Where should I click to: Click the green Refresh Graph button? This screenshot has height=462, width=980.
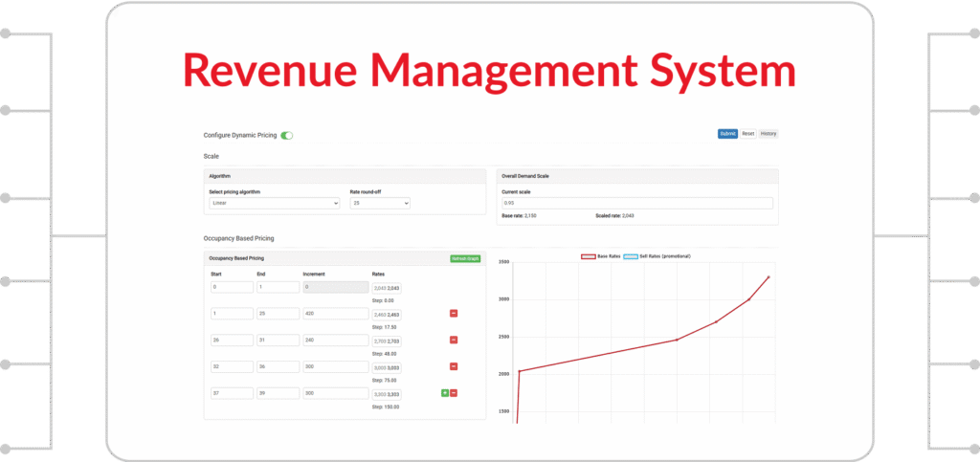[465, 258]
